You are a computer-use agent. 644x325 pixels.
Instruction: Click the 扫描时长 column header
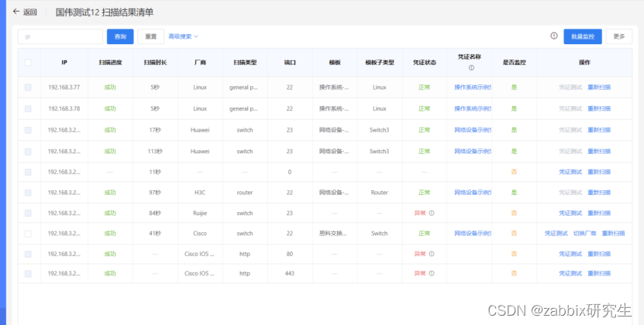click(x=155, y=63)
